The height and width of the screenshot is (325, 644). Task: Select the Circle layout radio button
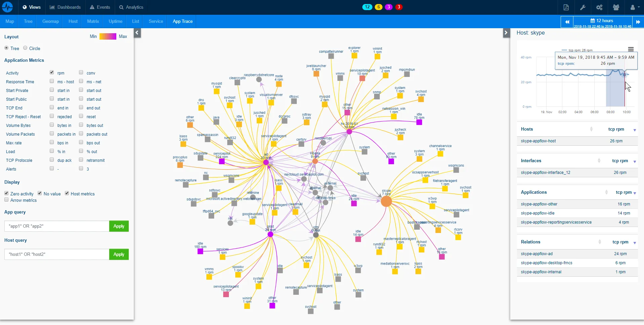pyautogui.click(x=25, y=48)
